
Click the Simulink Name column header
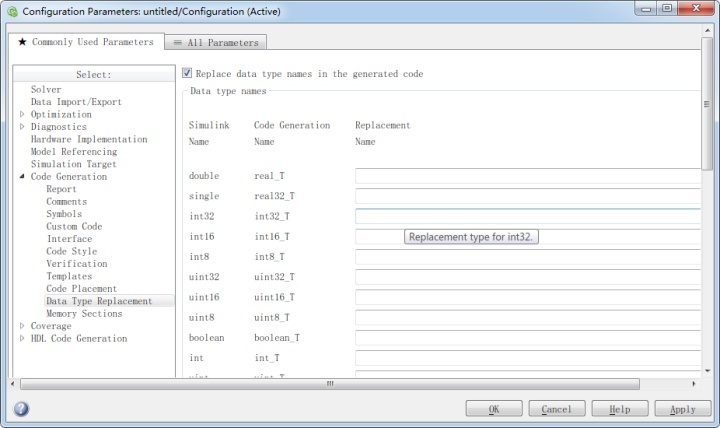tap(209, 133)
